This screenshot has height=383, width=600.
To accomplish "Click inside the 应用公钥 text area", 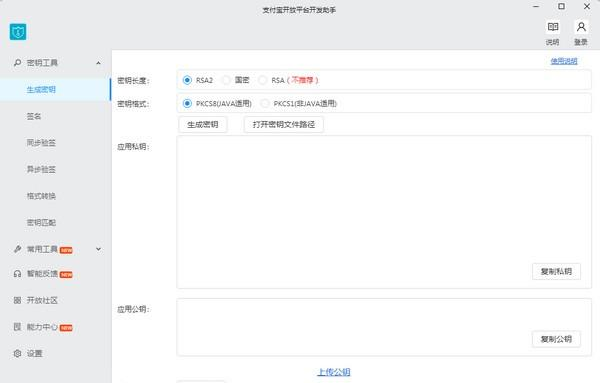I will tap(384, 327).
